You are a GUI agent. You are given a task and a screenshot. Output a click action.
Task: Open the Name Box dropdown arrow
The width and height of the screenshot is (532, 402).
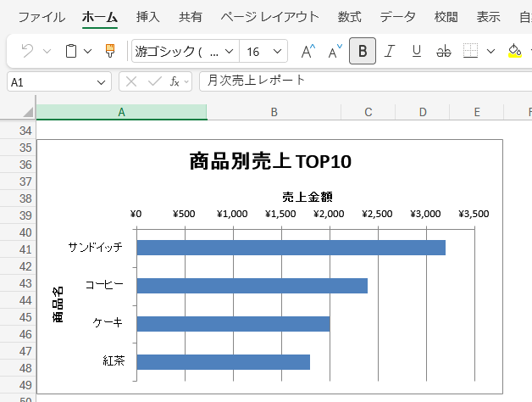pyautogui.click(x=101, y=82)
